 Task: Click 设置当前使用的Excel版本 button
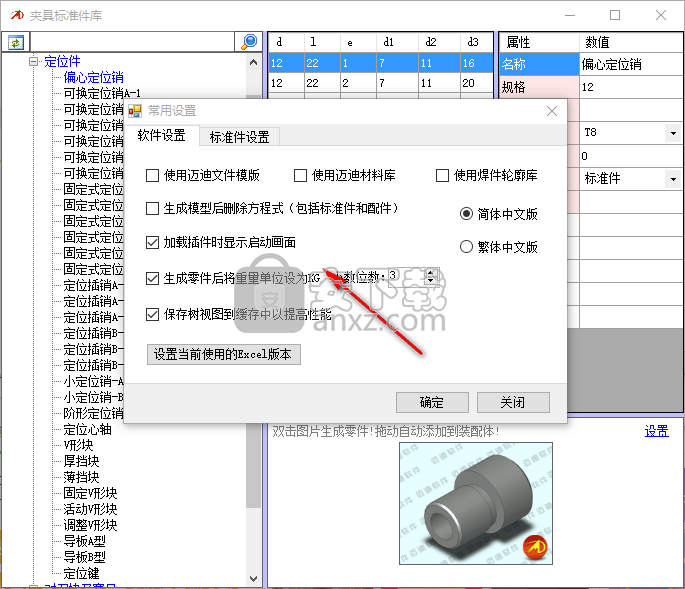(224, 354)
